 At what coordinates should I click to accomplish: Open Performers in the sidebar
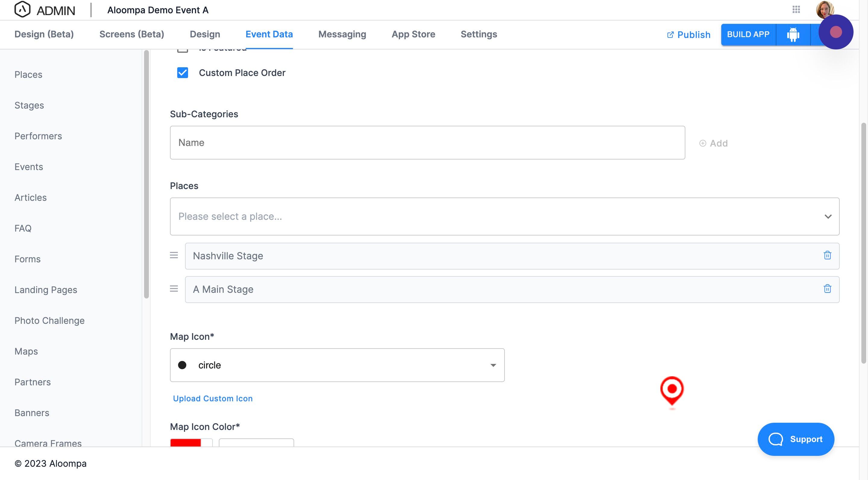coord(38,136)
